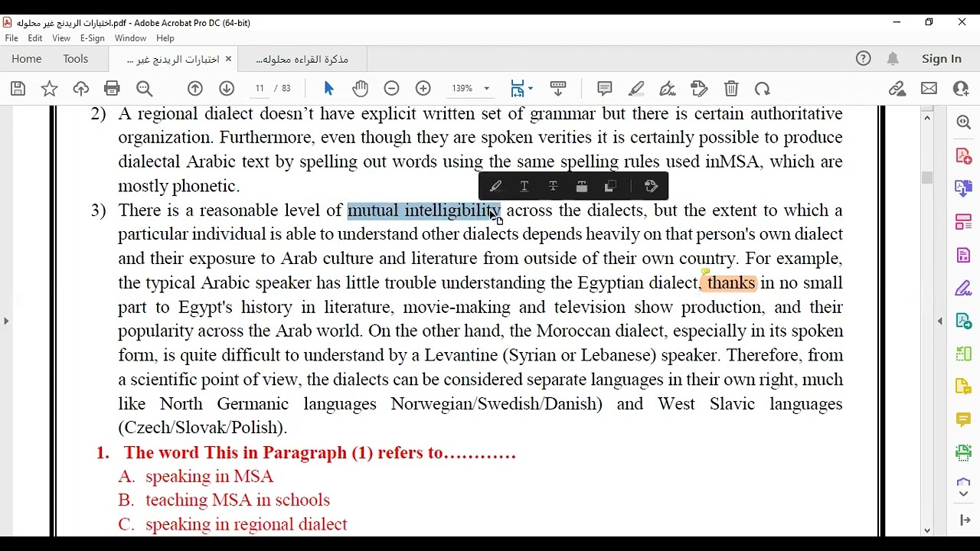Activate the hand pan tool
This screenshot has height=551, width=980.
coord(360,89)
